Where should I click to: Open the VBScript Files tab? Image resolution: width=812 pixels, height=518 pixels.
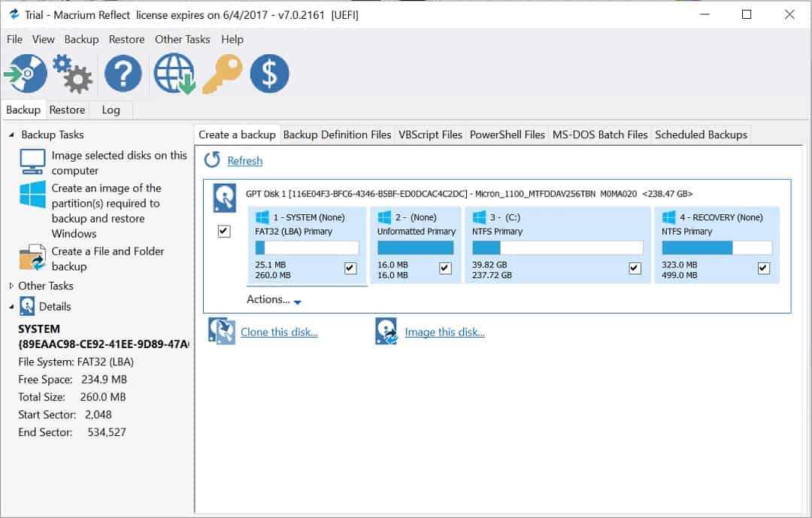[430, 135]
